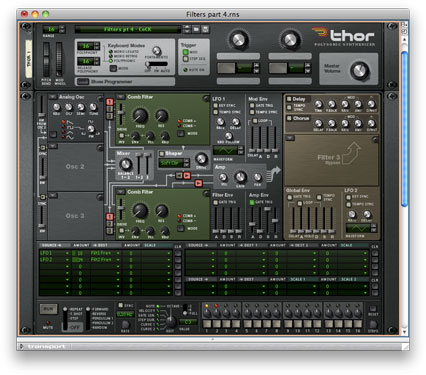This screenshot has width=426, height=375.
Task: Enable oscillator 1 routing to upper Comb Filter
Action: [x=109, y=102]
